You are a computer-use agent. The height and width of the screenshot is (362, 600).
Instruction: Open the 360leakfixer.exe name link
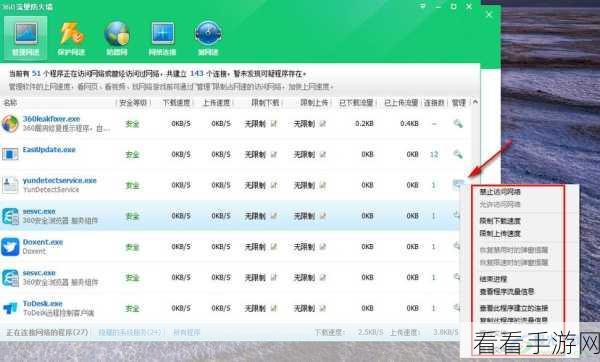click(51, 119)
